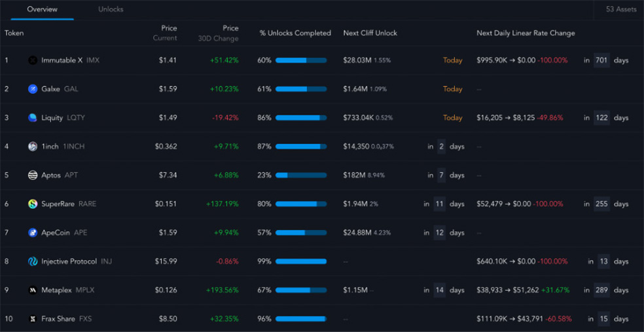Click Injective rate change $640.10K → $0.00

click(x=506, y=261)
